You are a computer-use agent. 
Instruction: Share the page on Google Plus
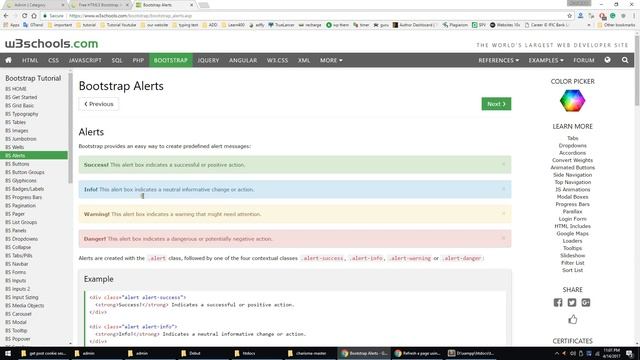click(x=586, y=302)
